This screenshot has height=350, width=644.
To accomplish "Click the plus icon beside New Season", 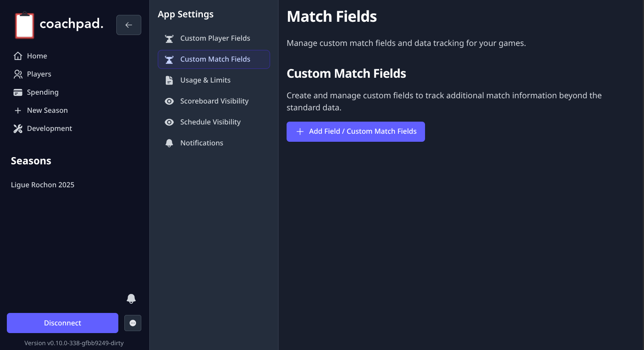I will coord(18,110).
